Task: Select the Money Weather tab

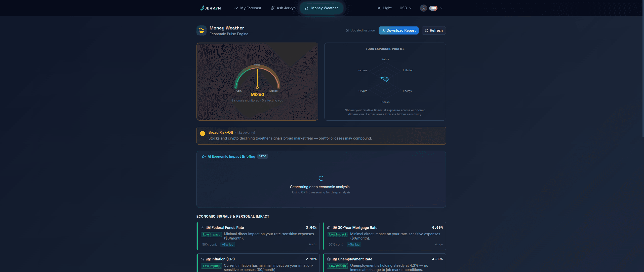Action: tap(321, 8)
